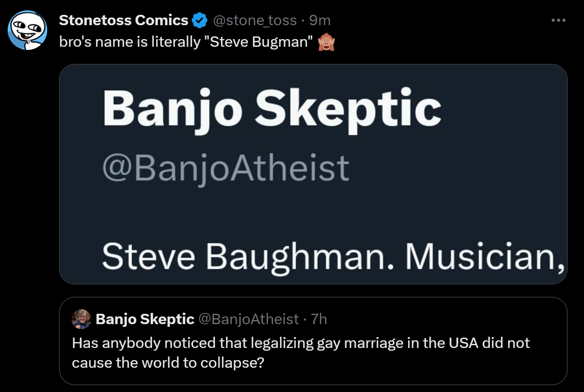Open the Stonetoss Comics display name link
The height and width of the screenshot is (392, 584).
tap(123, 20)
